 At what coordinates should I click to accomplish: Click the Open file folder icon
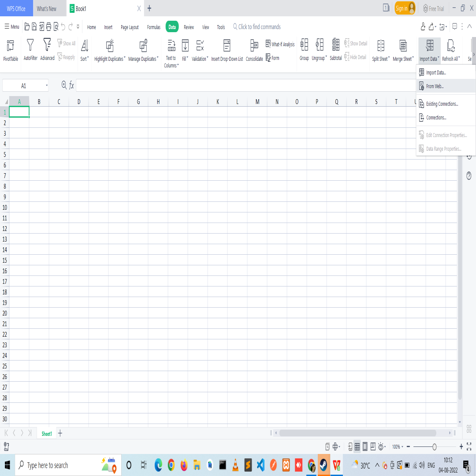click(27, 27)
